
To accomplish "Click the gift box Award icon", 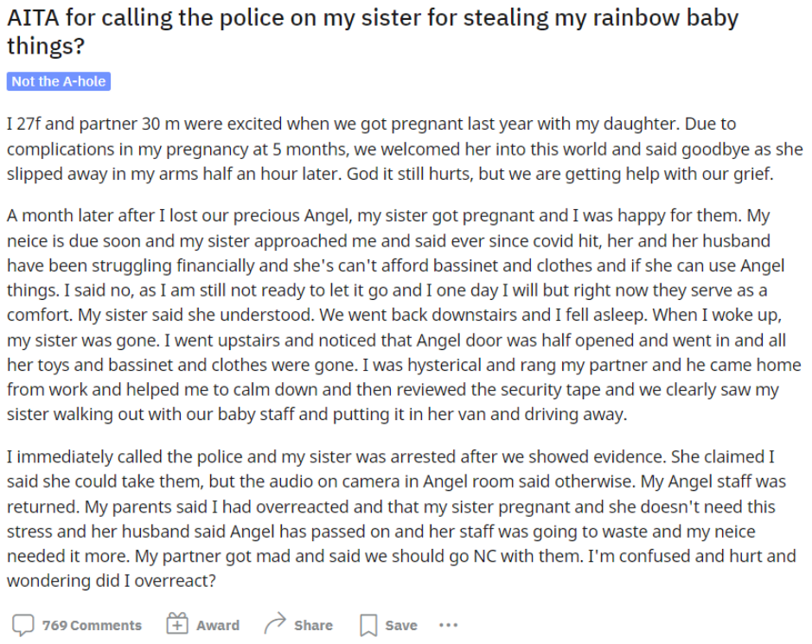I will point(176,624).
